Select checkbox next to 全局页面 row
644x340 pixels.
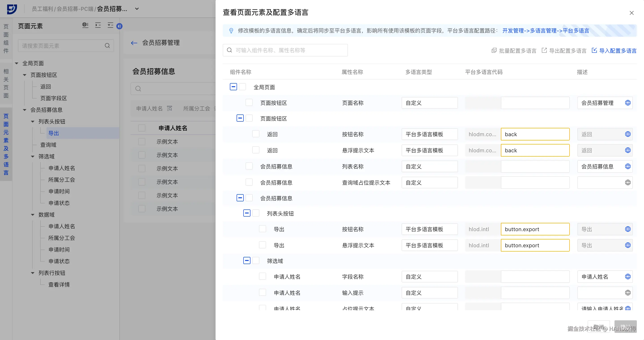[242, 87]
